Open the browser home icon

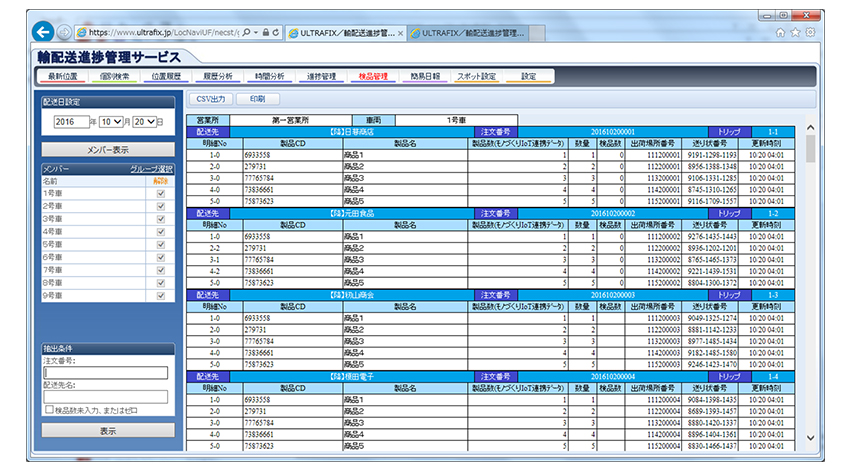click(780, 32)
